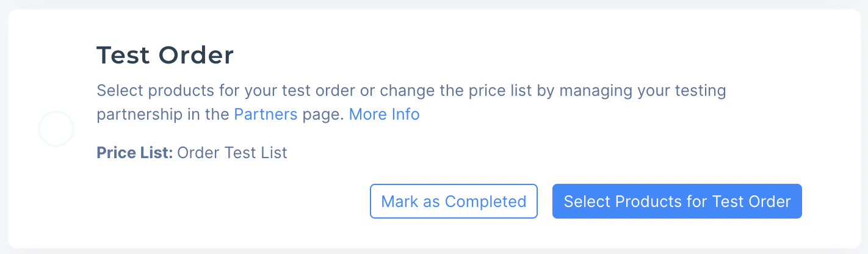Click the first line of description text

point(411,92)
